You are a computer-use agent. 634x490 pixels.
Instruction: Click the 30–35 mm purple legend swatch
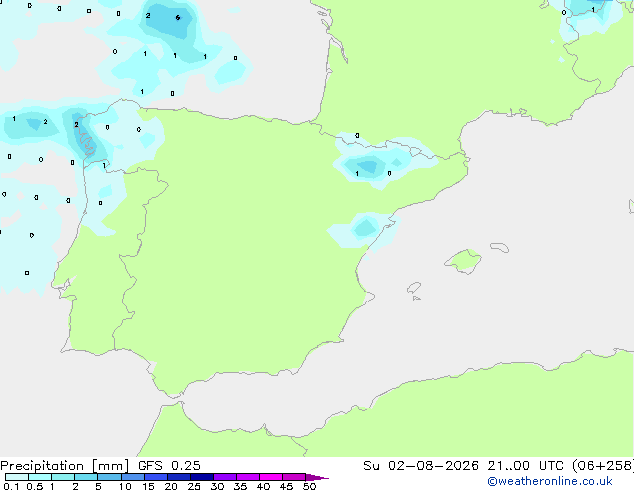coord(225,477)
